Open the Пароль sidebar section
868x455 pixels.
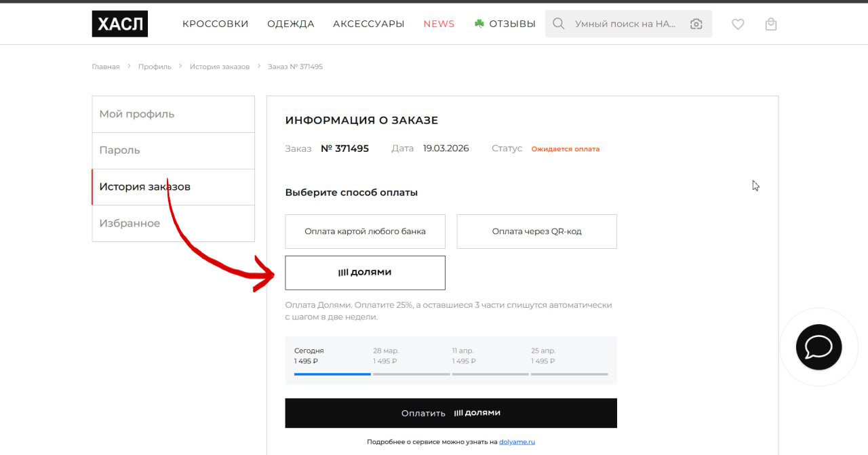173,151
